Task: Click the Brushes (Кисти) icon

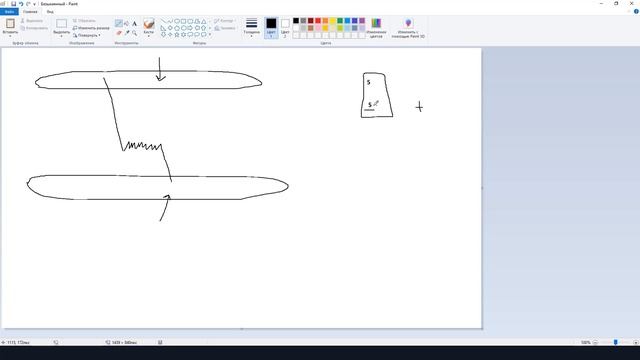Action: tap(149, 24)
